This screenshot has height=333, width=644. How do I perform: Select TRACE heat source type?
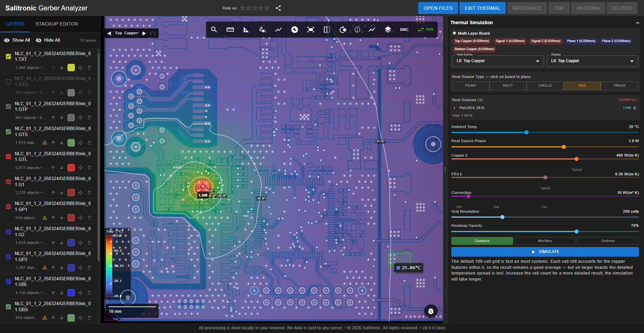619,86
